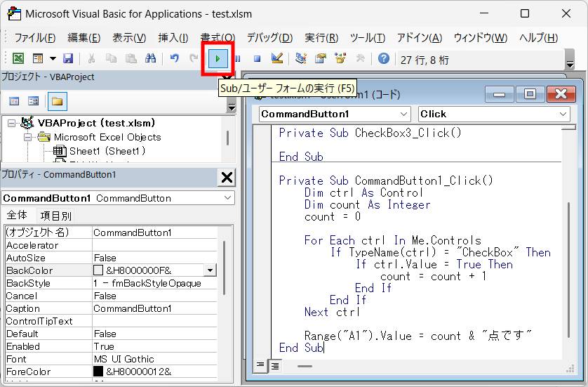Select the Enabled property value True
Screen dimensions: 588x387
[154, 346]
